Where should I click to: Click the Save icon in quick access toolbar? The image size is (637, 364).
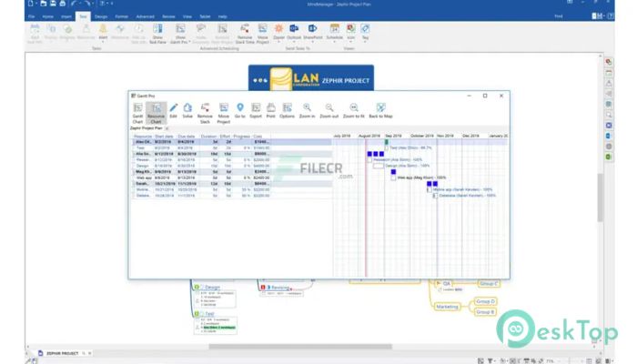click(x=53, y=4)
